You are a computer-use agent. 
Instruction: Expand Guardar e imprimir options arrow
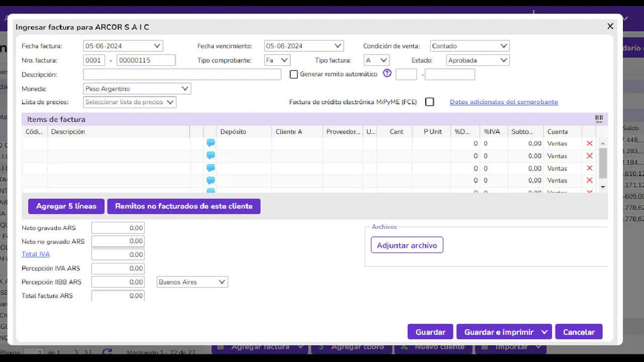coord(544,332)
